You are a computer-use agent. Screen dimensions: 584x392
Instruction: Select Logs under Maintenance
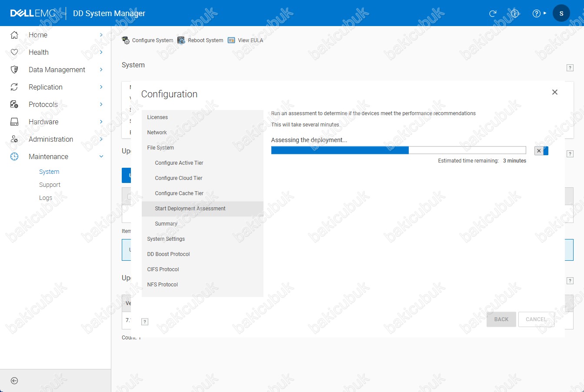click(x=46, y=198)
